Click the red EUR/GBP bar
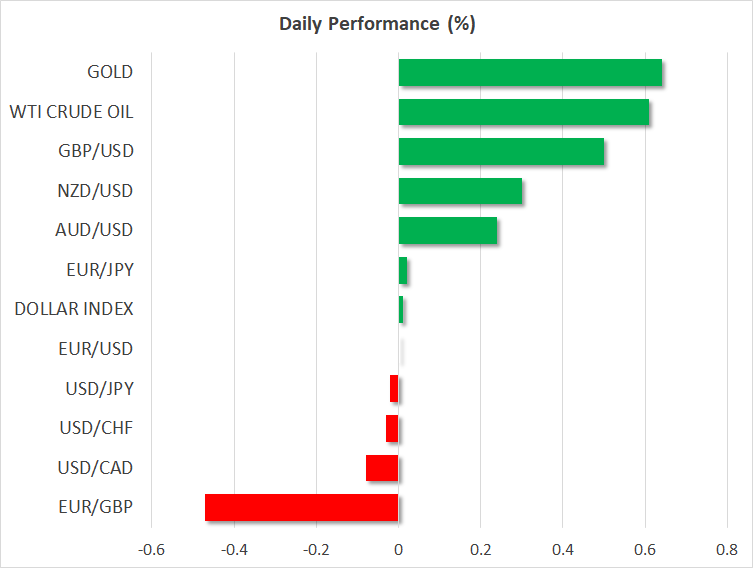The image size is (753, 568). coord(302,507)
